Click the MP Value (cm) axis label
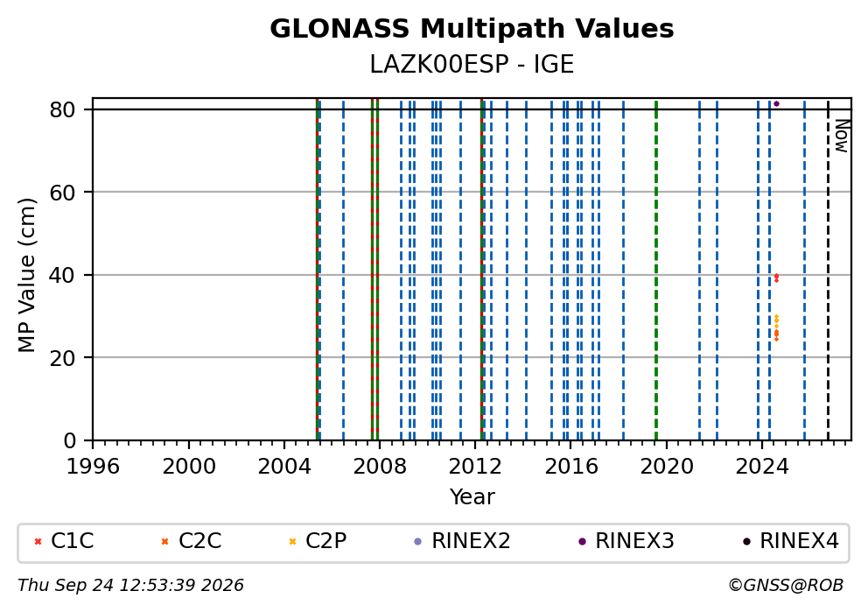The width and height of the screenshot is (868, 612). [x=26, y=275]
